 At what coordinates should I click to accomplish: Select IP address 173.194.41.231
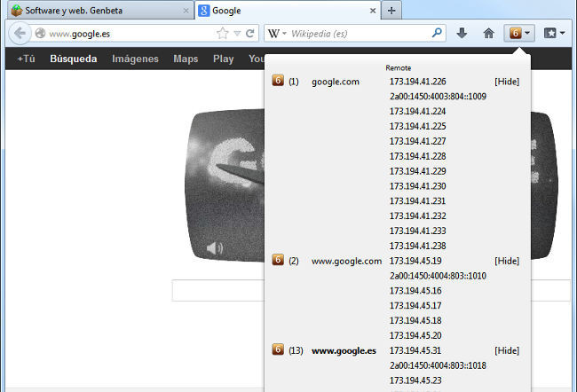418,200
